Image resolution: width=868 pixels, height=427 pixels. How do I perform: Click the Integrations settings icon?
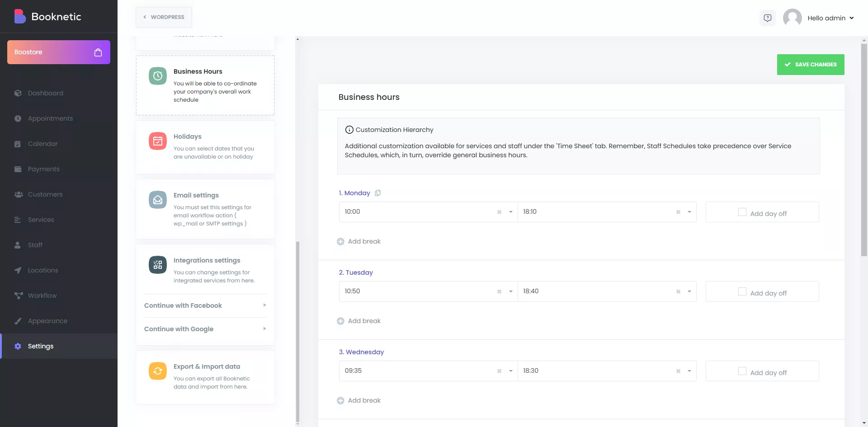coord(158,265)
